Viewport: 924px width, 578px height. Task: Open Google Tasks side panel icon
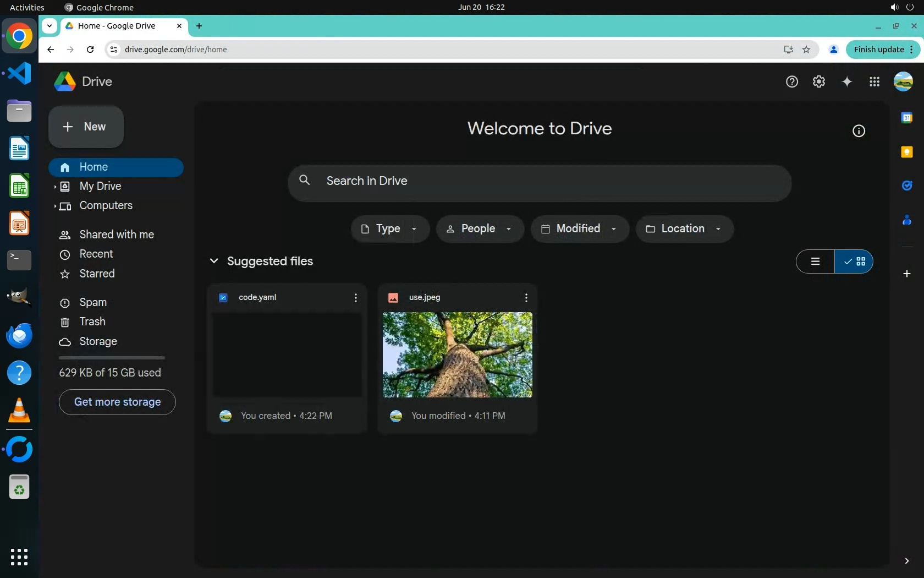pos(906,186)
